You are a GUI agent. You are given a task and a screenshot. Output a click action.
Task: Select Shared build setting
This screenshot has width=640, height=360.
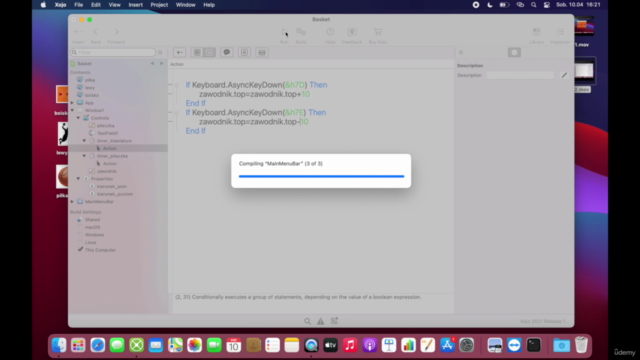point(92,220)
